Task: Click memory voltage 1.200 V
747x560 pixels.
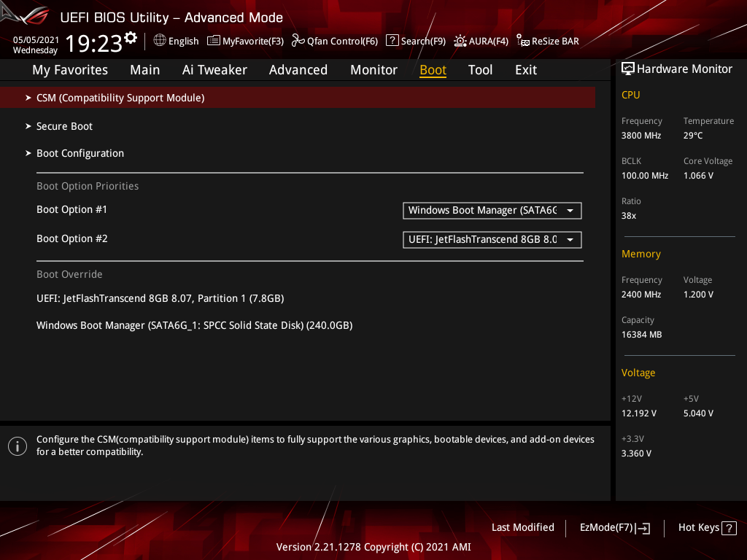Action: [698, 295]
